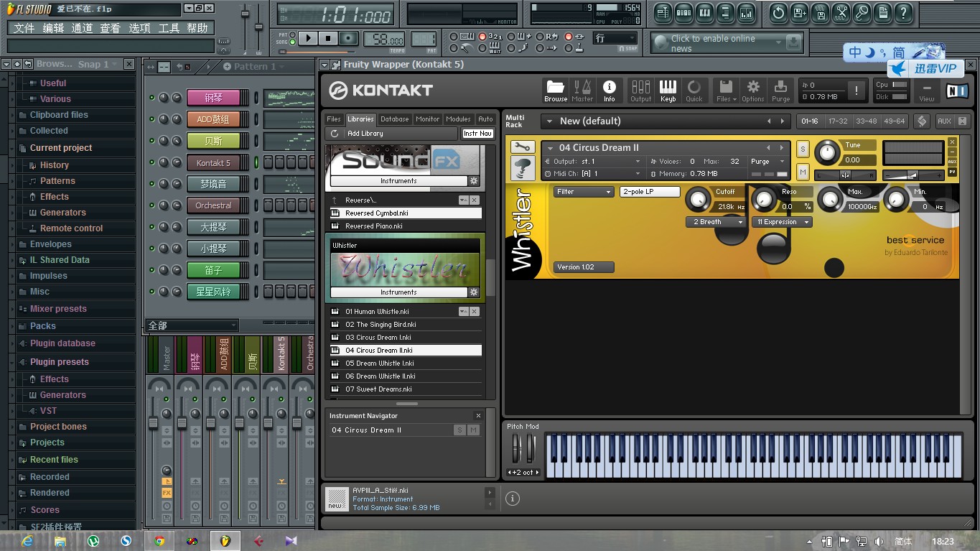The width and height of the screenshot is (980, 551).
Task: Switch to Kontakt Files tab
Action: click(x=334, y=119)
